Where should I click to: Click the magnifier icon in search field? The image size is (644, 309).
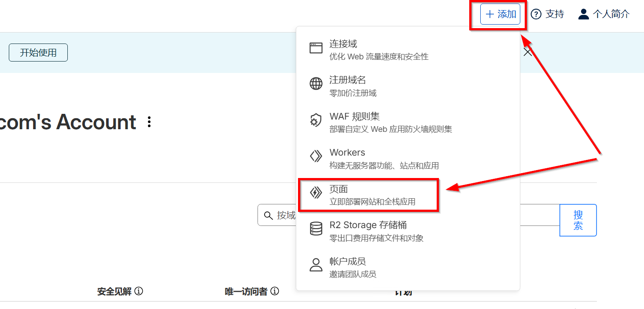tap(268, 215)
